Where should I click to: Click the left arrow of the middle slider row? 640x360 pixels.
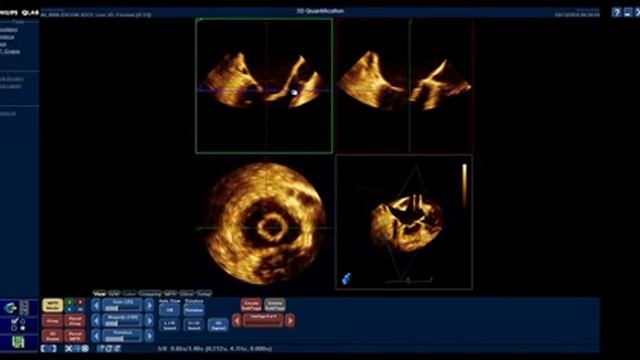[96, 320]
